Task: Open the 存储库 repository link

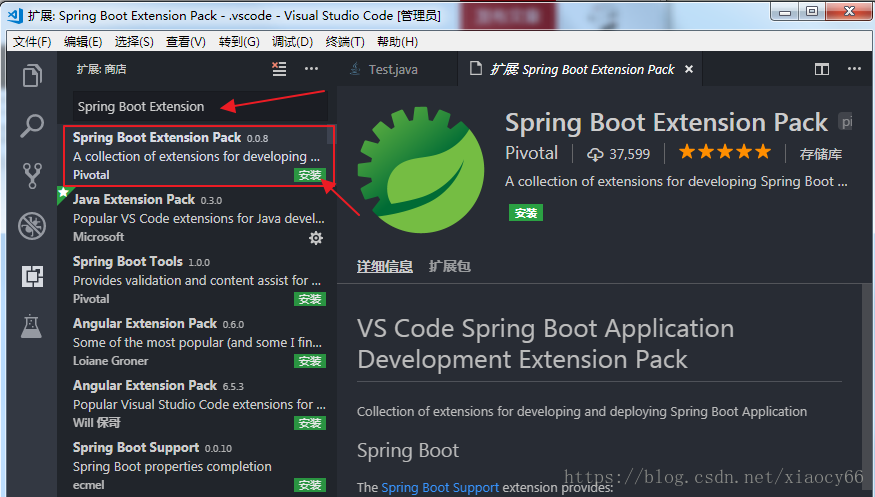Action: (820, 154)
